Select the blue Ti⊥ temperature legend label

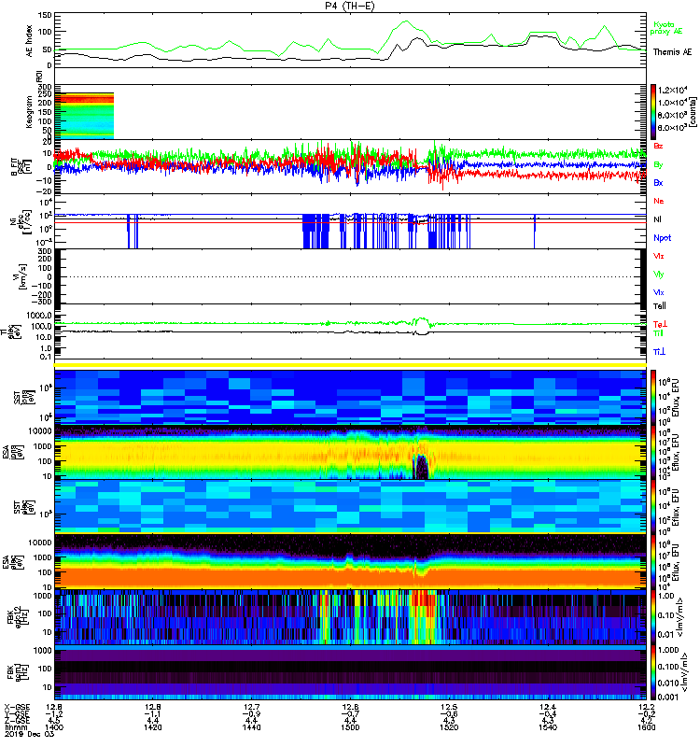coord(659,352)
